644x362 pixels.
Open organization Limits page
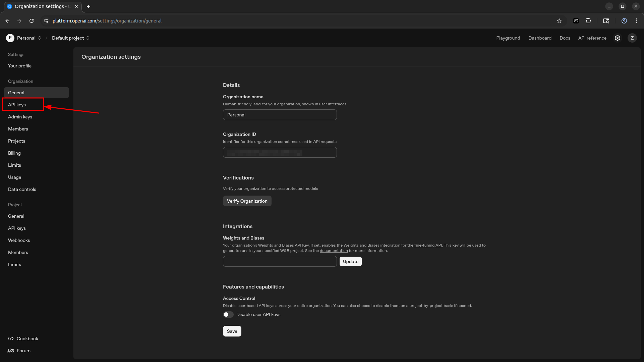pyautogui.click(x=37, y=165)
